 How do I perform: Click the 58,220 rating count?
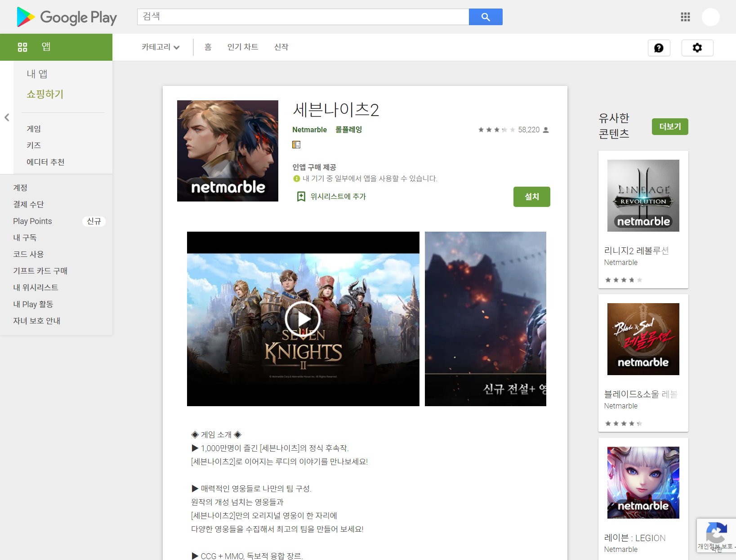point(529,130)
